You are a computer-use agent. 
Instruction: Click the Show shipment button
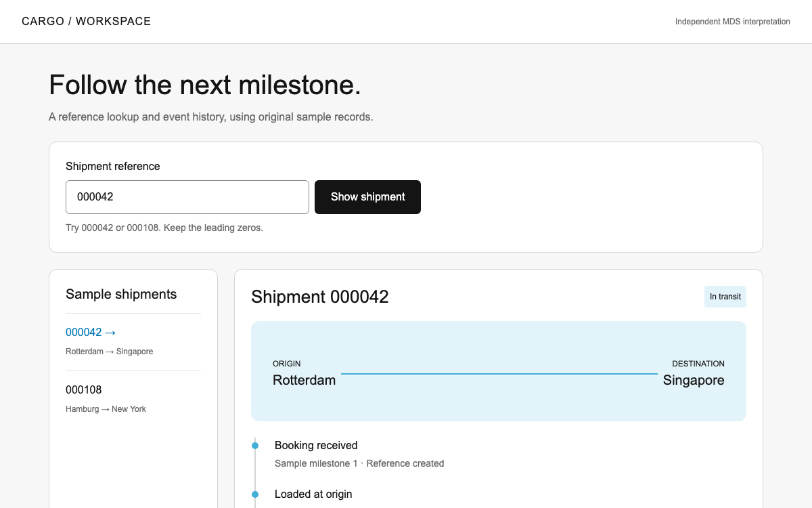tap(367, 197)
